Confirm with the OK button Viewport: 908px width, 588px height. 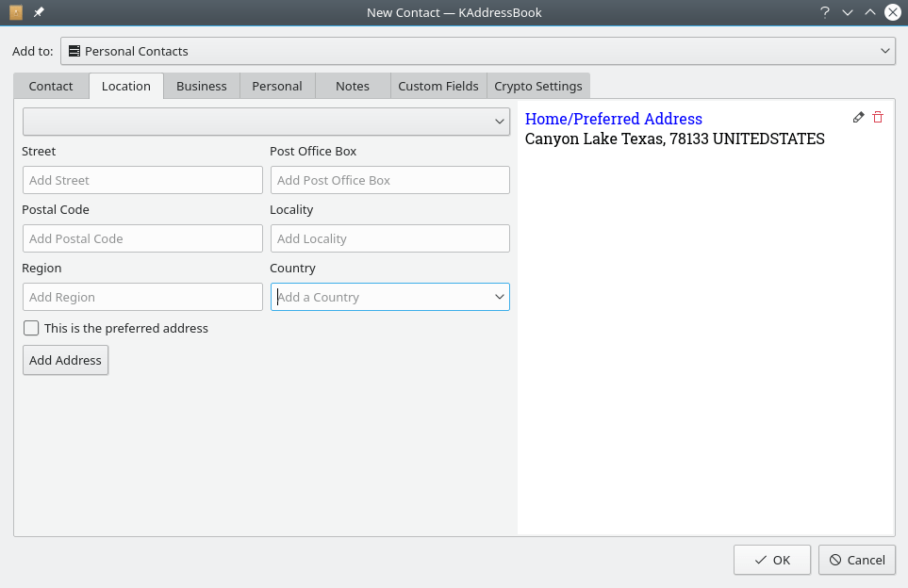point(772,560)
